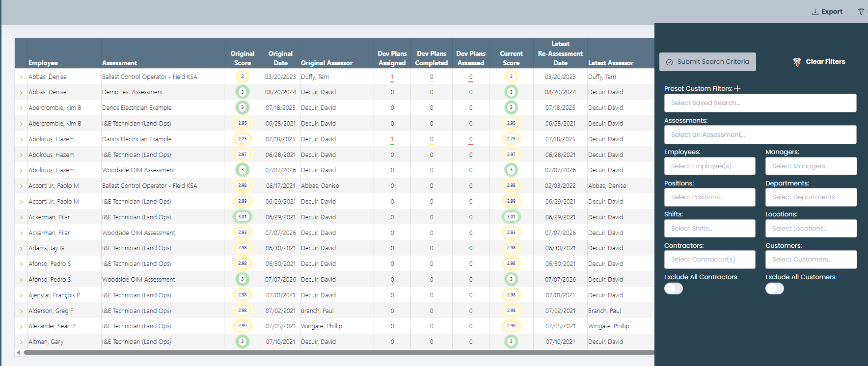Expand the Altman, Gary row
Viewport: 868px width, 366px height.
tap(21, 342)
